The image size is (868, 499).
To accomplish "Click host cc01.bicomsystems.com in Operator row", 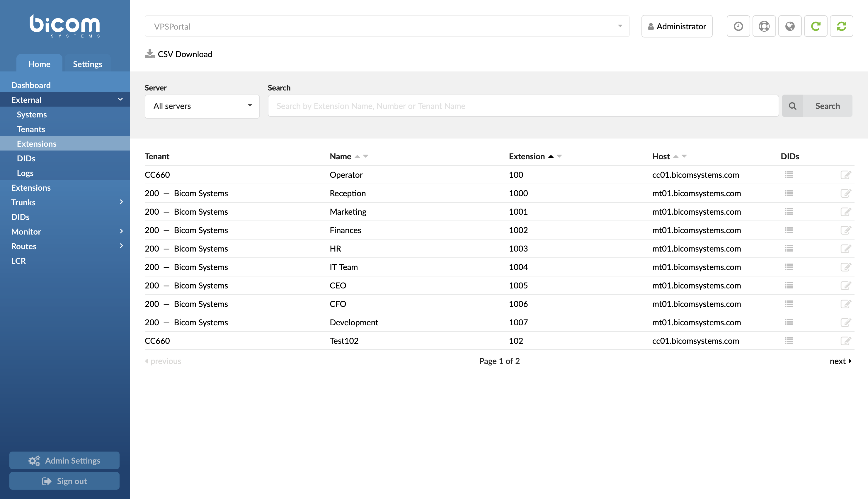I will 695,175.
